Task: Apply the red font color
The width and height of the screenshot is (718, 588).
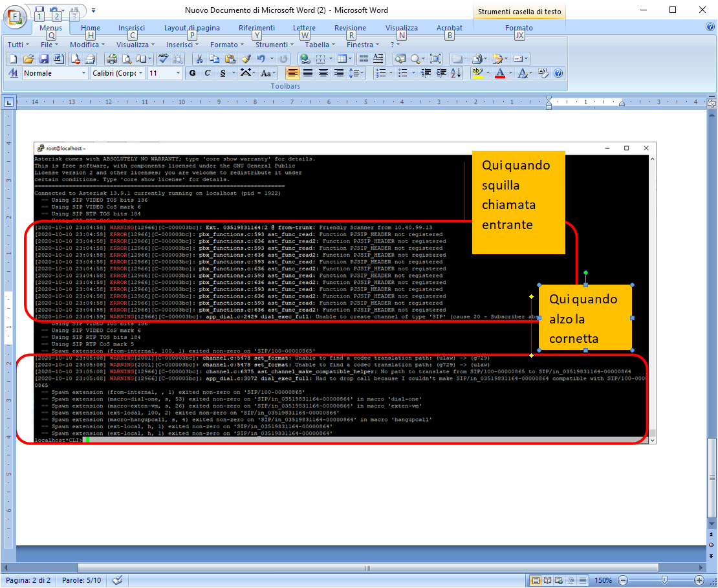Action: (500, 73)
